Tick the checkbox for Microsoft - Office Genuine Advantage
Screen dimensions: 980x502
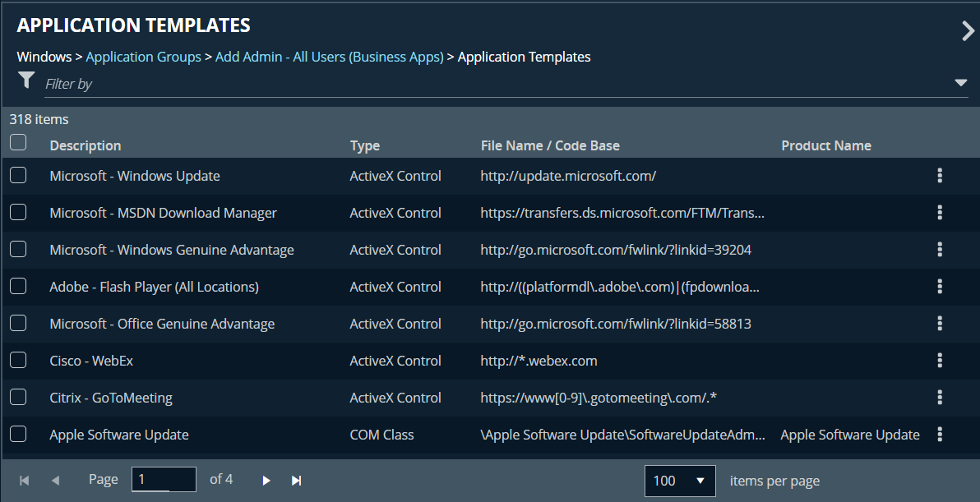tap(17, 323)
